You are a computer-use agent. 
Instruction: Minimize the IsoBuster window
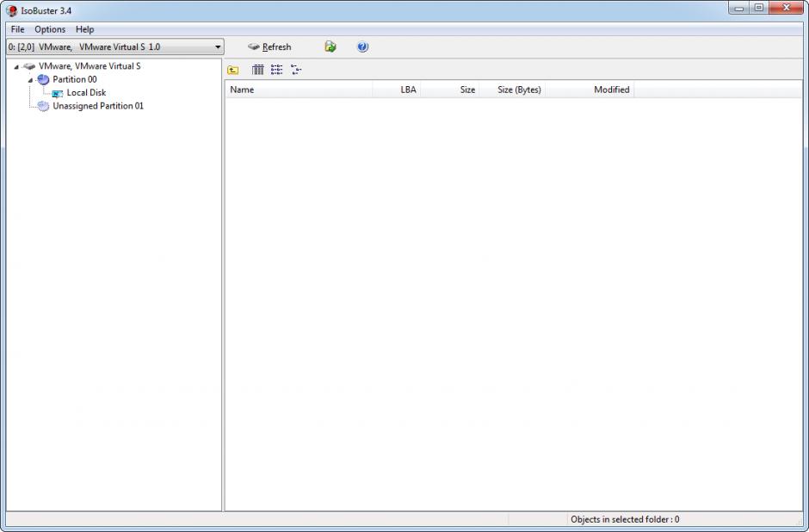[x=738, y=8]
